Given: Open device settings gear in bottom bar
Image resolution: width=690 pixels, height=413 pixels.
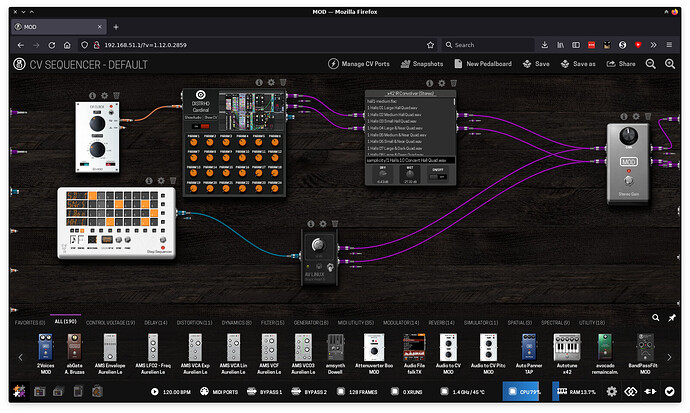Looking at the screenshot, I should point(611,391).
